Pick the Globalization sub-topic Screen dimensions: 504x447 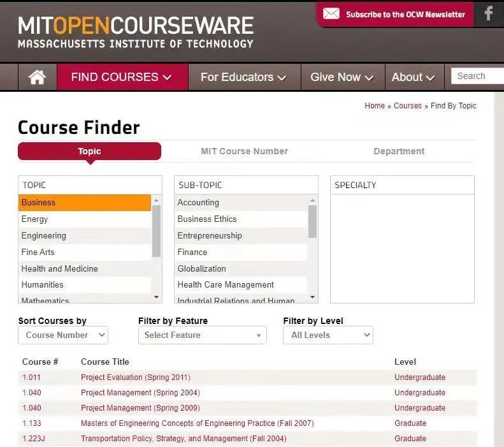tap(241, 268)
